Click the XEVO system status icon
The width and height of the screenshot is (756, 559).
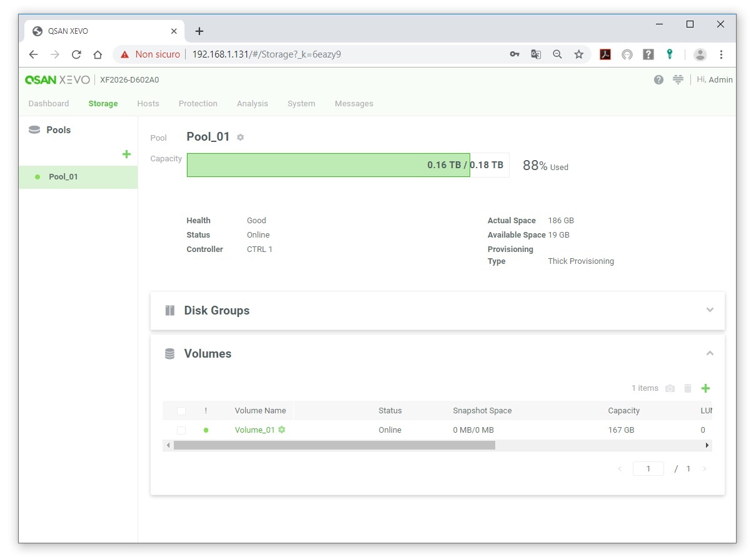678,79
